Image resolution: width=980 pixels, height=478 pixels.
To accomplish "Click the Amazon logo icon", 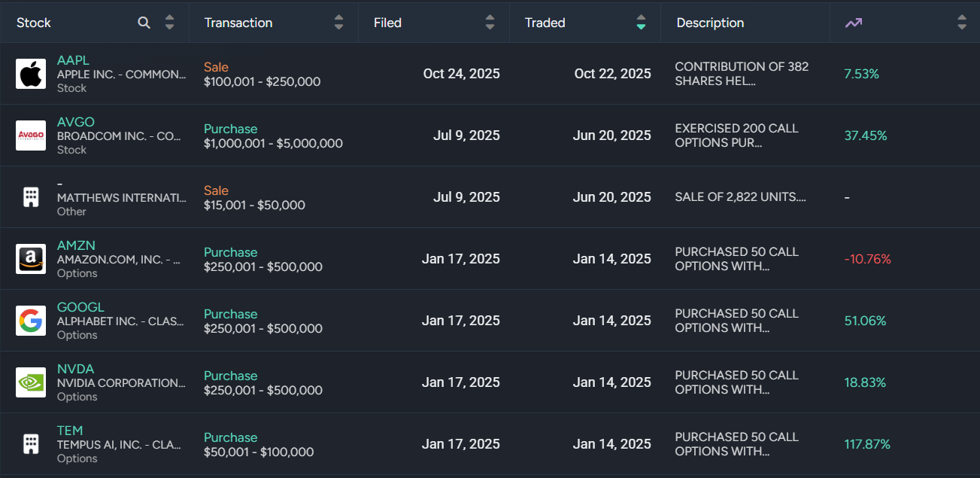I will coord(31,259).
